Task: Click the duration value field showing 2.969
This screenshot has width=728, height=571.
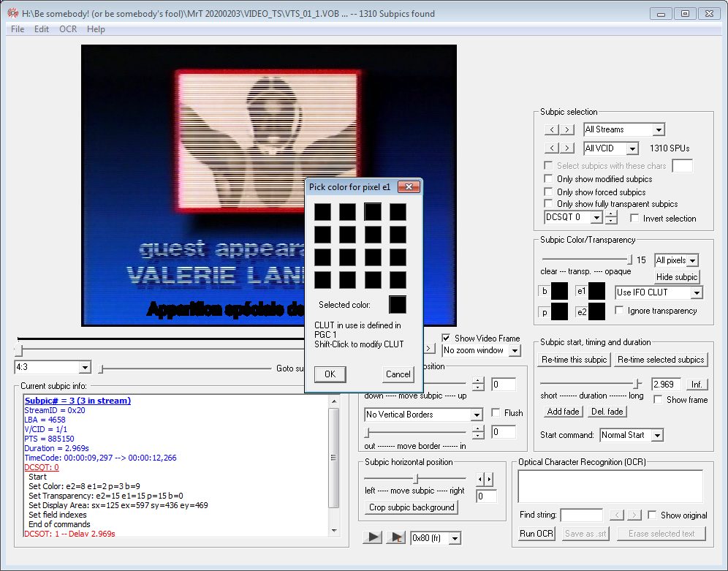Action: pyautogui.click(x=666, y=385)
